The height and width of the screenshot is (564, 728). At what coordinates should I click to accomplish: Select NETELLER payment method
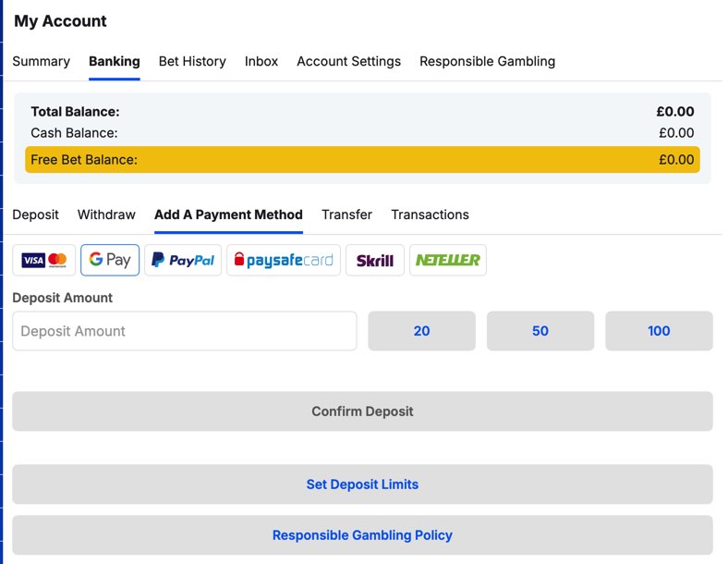coord(448,260)
